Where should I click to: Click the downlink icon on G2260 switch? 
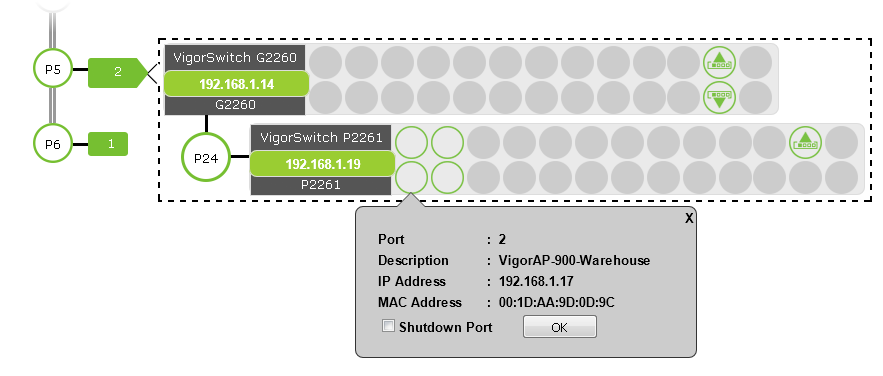719,97
